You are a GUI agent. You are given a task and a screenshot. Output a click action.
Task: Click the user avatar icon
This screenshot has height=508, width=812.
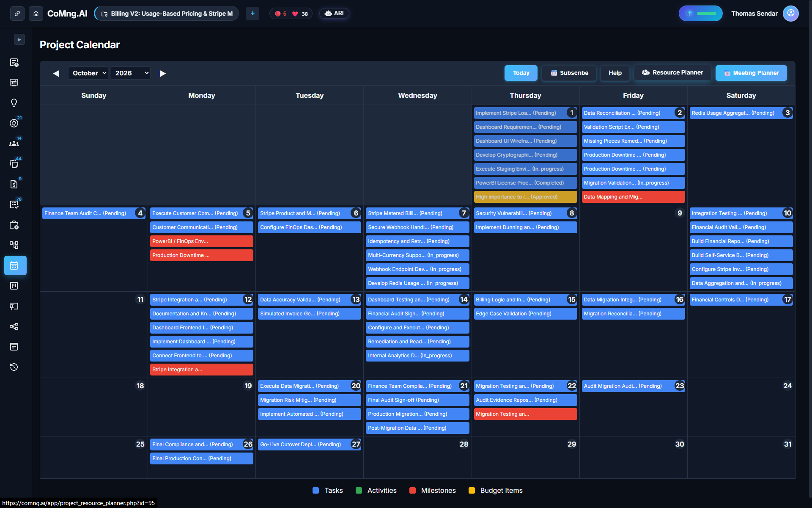pos(790,14)
